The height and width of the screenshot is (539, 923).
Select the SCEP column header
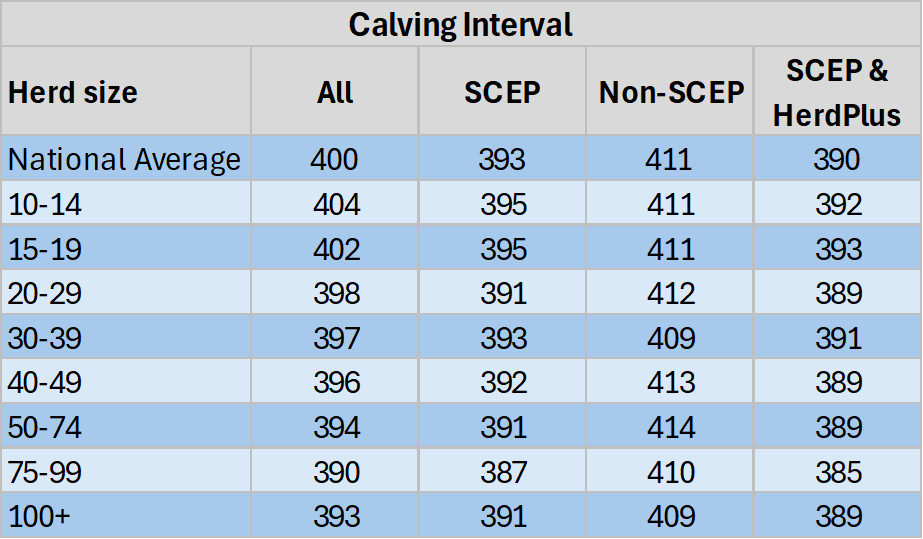click(502, 93)
